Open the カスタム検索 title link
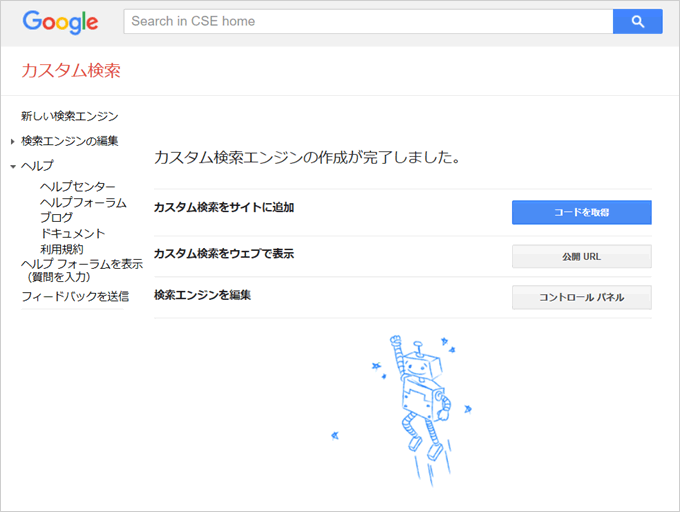Viewport: 680px width, 512px height. 71,71
